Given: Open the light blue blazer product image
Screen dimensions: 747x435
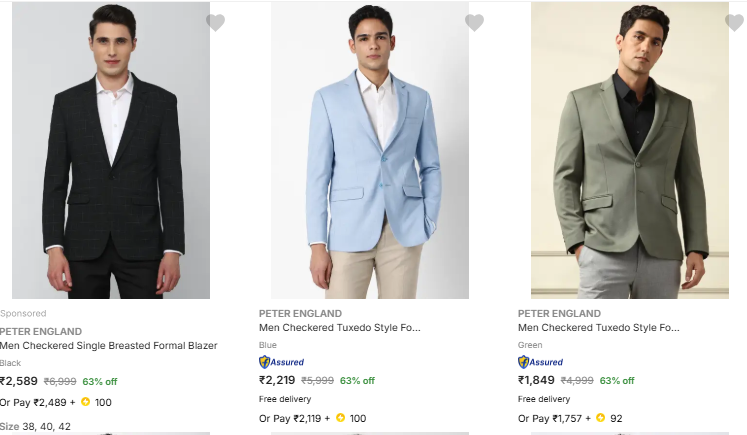Looking at the screenshot, I should point(370,150).
